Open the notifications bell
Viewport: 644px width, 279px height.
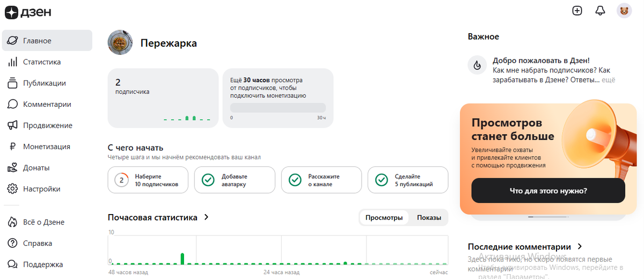[x=601, y=11]
